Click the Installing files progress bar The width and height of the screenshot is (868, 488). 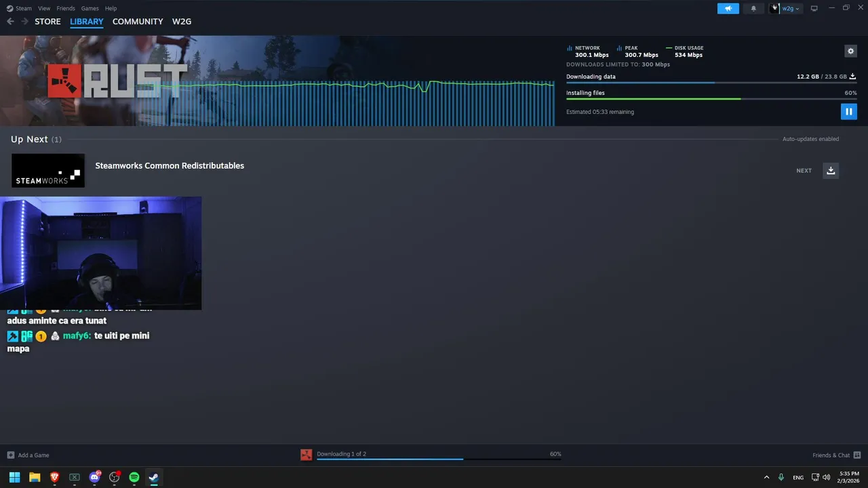[x=711, y=99]
